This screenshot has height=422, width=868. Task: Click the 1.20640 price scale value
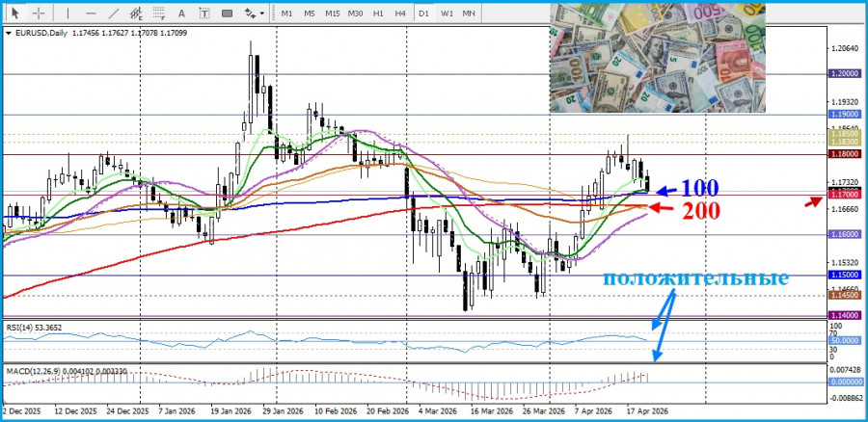tap(845, 49)
